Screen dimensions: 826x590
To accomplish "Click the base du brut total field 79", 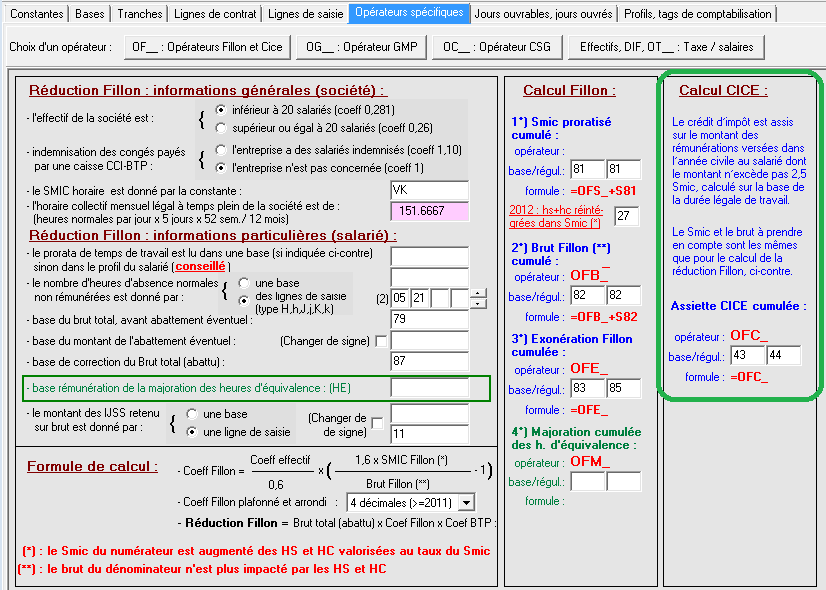I will coord(429,320).
